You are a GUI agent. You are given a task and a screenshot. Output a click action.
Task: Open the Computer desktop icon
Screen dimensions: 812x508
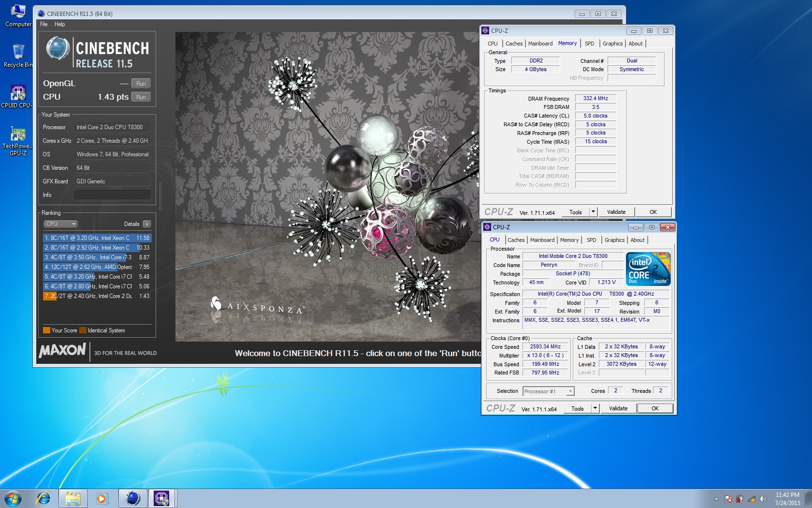pyautogui.click(x=18, y=15)
